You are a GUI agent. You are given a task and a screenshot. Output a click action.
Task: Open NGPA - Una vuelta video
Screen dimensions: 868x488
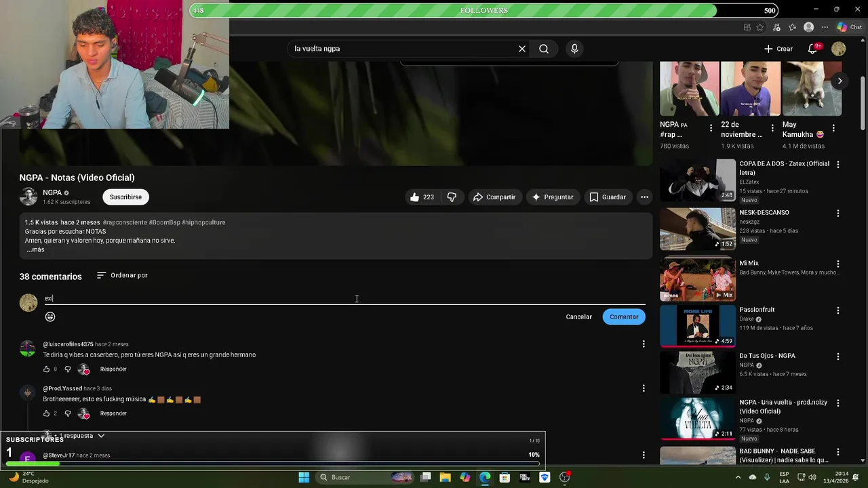[x=698, y=418]
